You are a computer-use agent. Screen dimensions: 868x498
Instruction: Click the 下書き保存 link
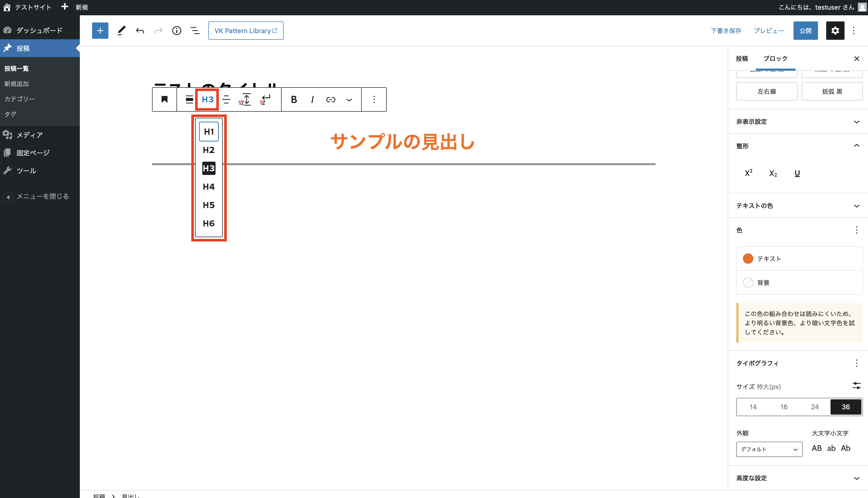tap(726, 31)
